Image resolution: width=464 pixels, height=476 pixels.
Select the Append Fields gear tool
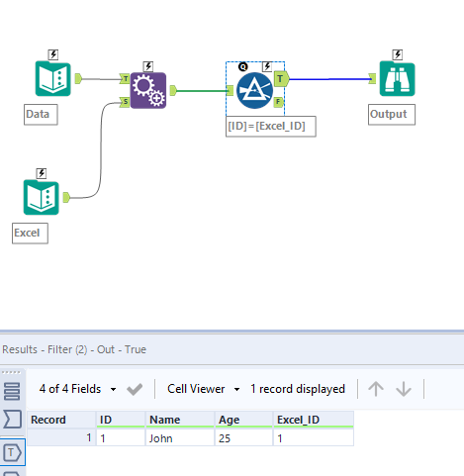click(148, 90)
